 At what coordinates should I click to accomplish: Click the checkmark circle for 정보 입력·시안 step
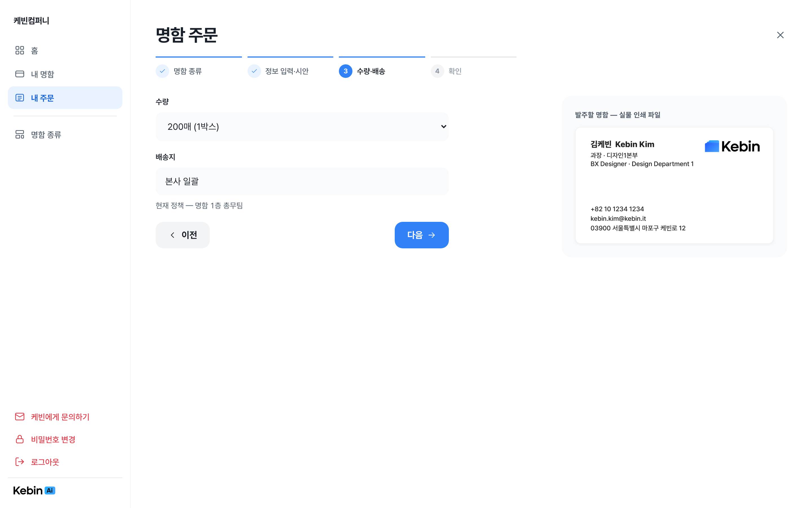tap(254, 71)
